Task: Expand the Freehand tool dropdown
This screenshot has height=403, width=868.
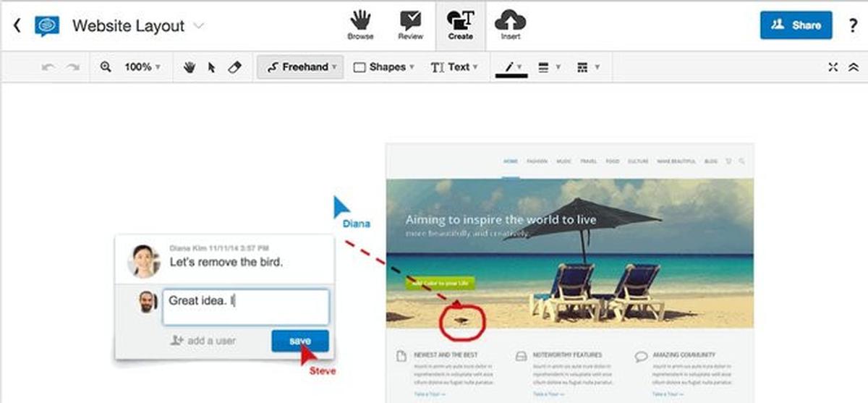Action: click(300, 67)
